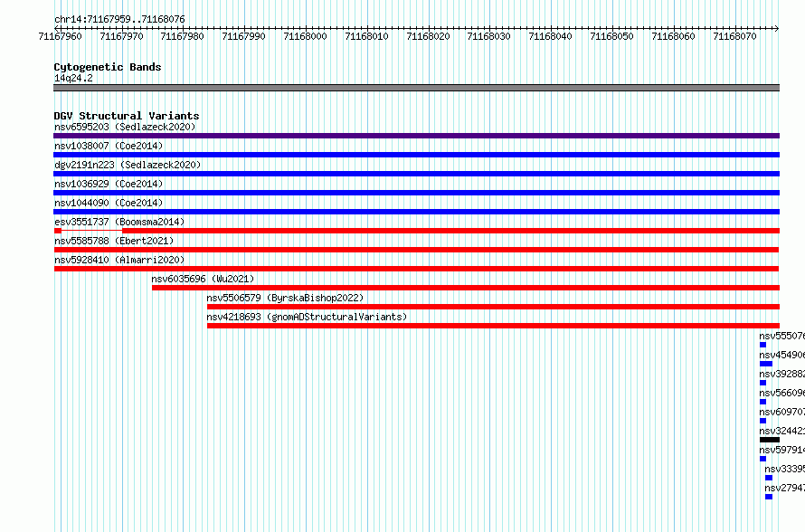Screen dimensions: 805x532
Task: Click the blue bar under nsv45490
Action: point(766,364)
